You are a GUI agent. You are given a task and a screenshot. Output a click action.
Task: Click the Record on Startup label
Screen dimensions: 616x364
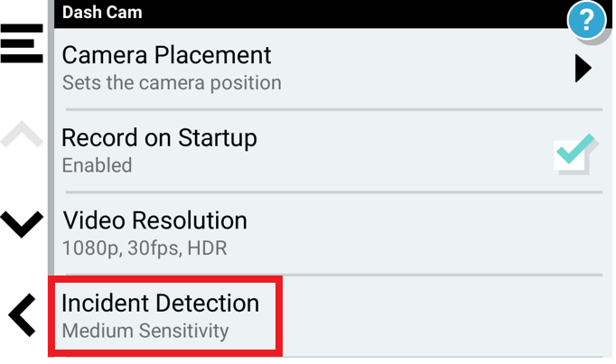click(159, 138)
